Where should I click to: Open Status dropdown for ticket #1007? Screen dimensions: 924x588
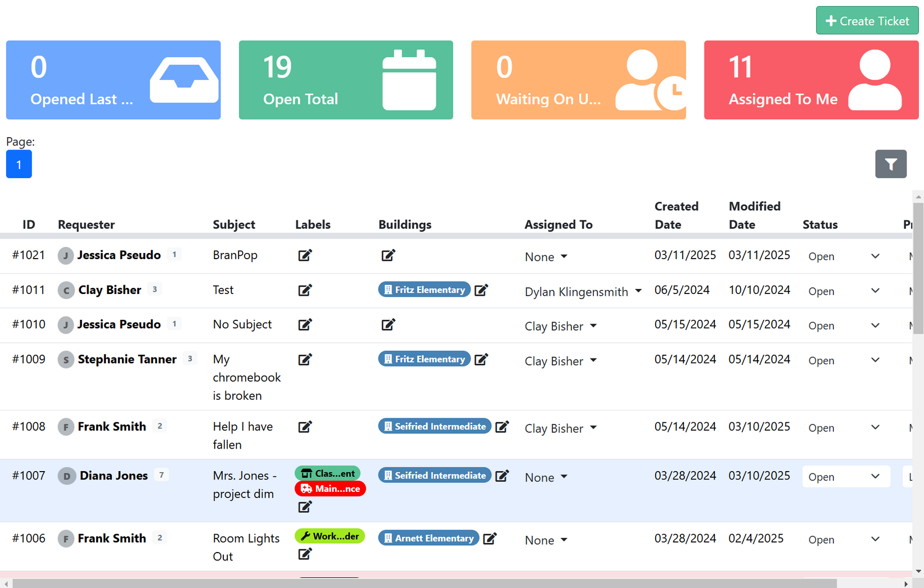846,477
